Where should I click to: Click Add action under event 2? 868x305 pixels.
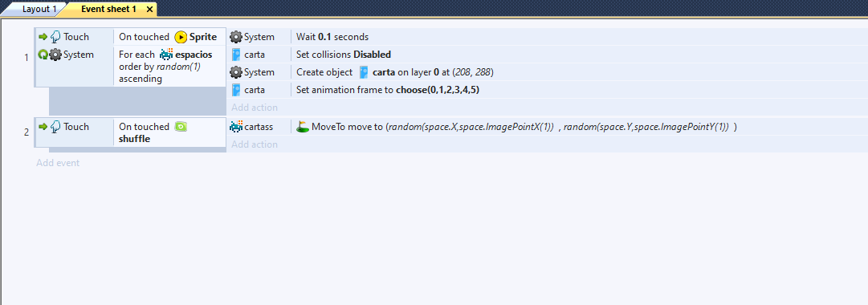coord(255,144)
